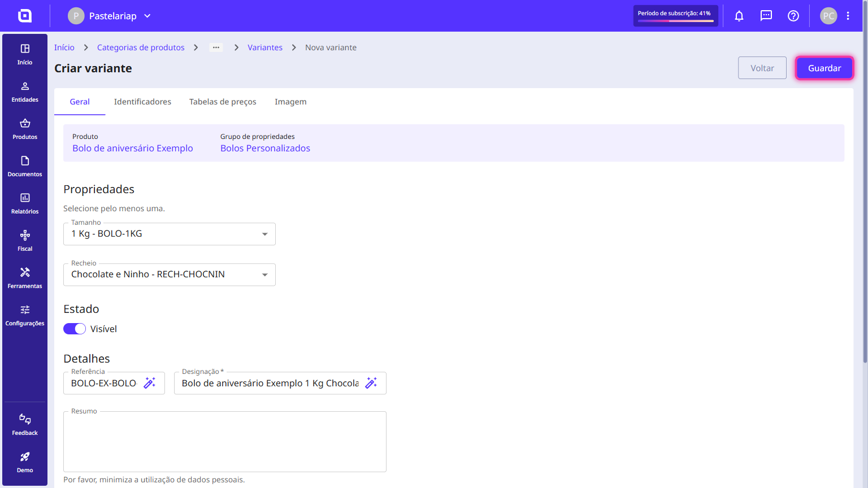Go to Produtos in the sidebar
Screen dimensions: 868x488
[25, 129]
